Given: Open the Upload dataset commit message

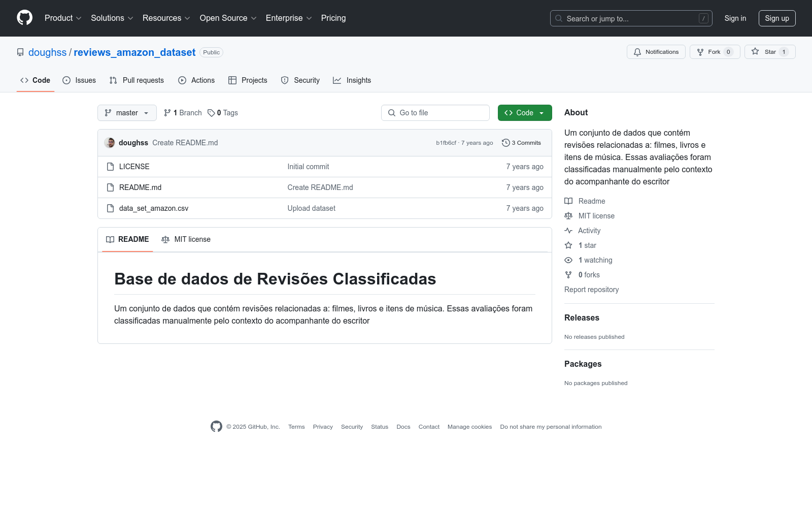Looking at the screenshot, I should point(312,208).
